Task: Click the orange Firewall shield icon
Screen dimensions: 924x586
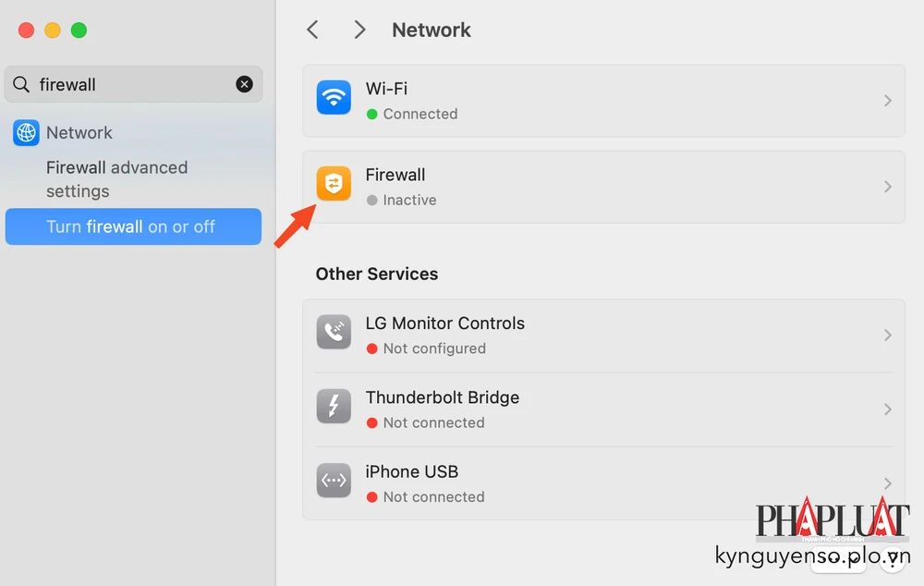Action: [x=334, y=183]
